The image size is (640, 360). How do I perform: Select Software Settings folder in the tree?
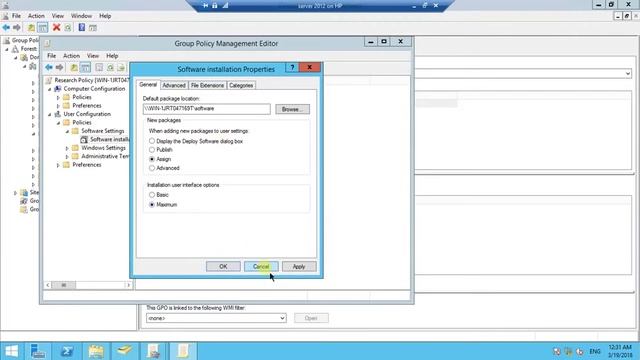(102, 131)
